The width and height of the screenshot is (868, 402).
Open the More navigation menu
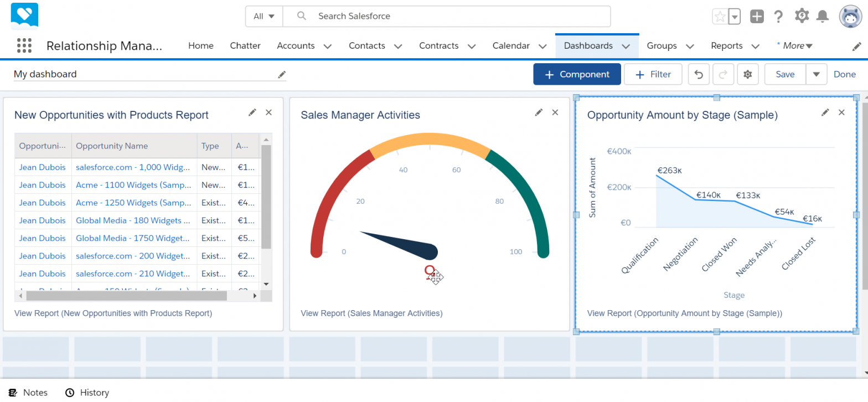(x=796, y=46)
